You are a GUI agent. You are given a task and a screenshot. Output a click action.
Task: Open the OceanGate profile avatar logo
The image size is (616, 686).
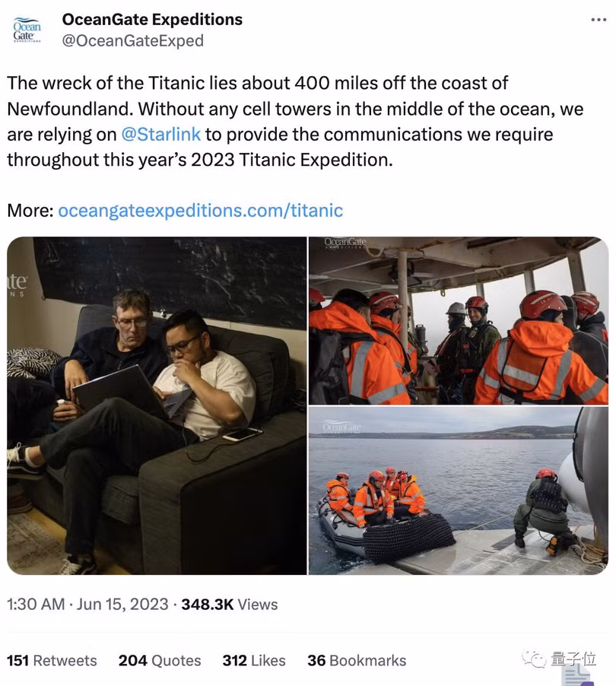27,30
